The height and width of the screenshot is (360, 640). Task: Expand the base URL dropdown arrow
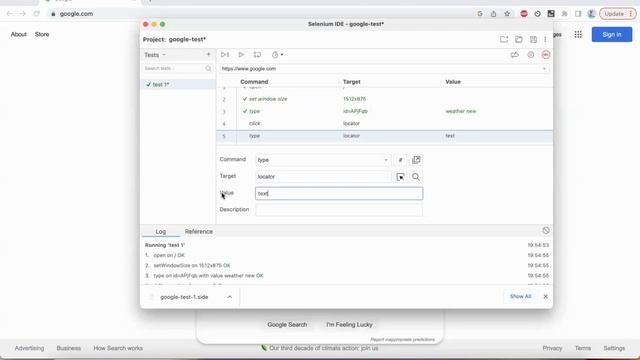pos(544,69)
